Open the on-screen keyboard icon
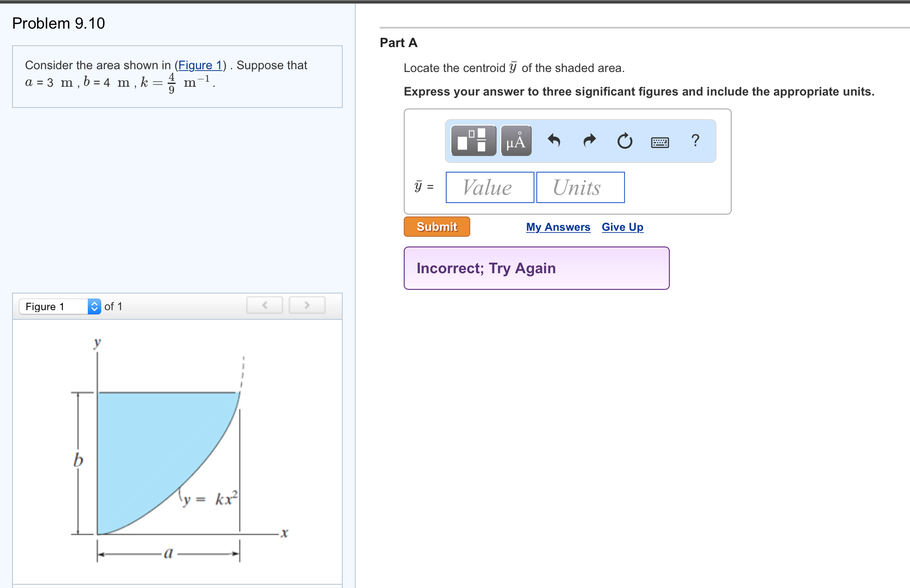Viewport: 910px width, 588px height. coord(660,142)
